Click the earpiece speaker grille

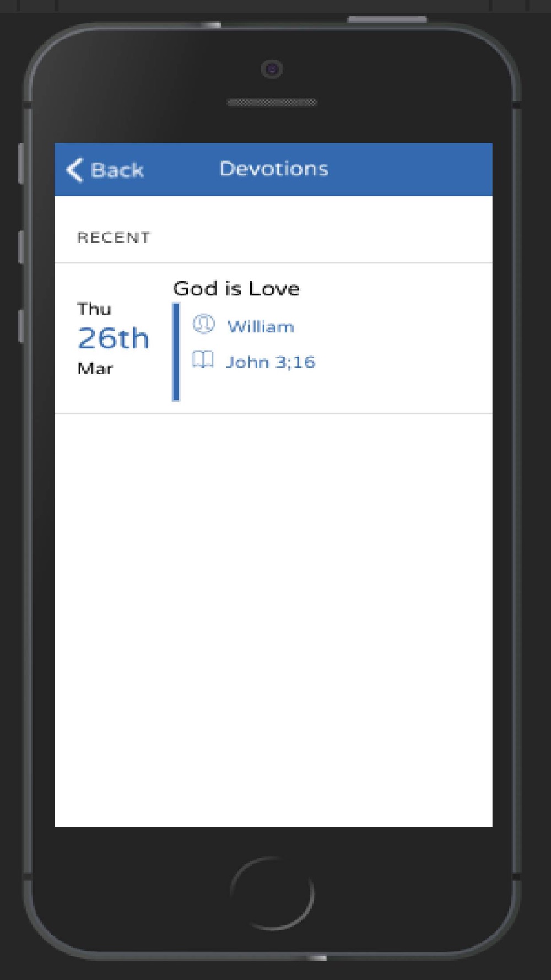click(x=272, y=103)
